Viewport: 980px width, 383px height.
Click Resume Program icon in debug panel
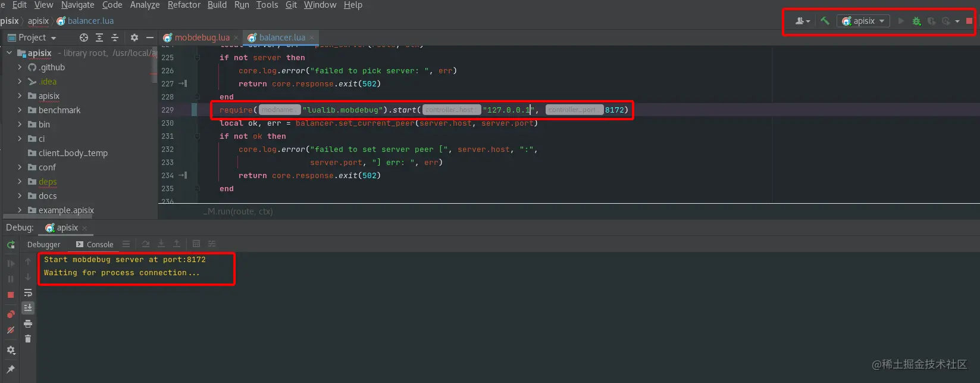pos(11,263)
